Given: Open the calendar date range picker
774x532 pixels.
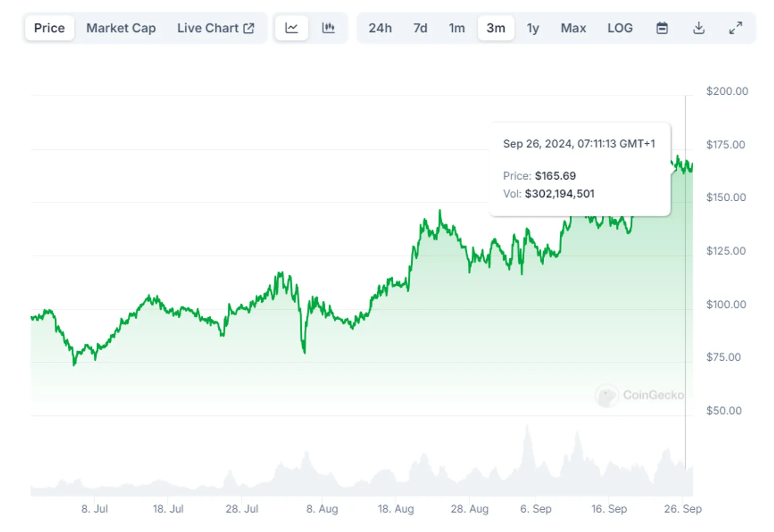Looking at the screenshot, I should (x=662, y=28).
